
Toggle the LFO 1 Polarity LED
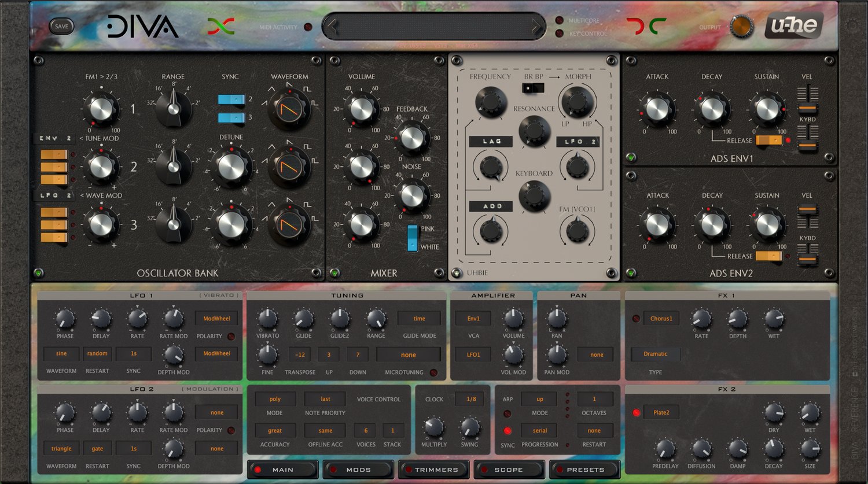(x=231, y=337)
